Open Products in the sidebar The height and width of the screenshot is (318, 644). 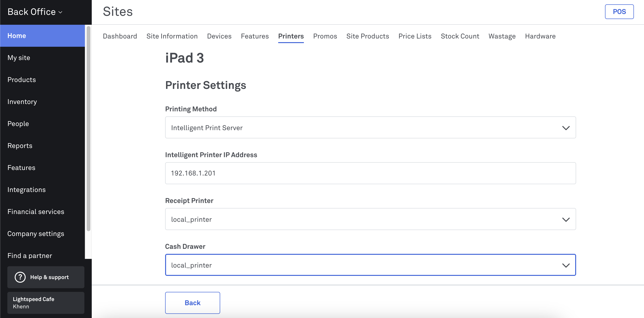[x=42, y=80]
